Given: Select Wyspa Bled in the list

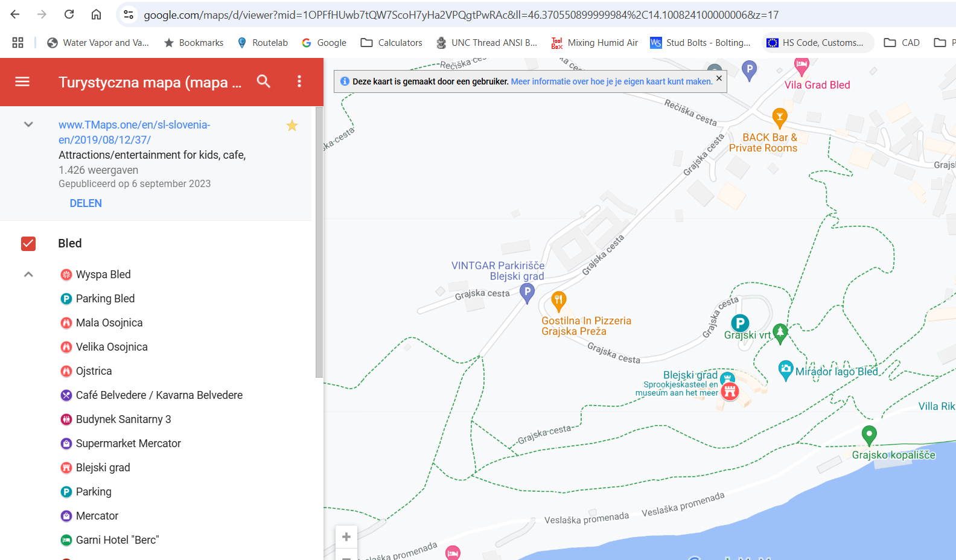Looking at the screenshot, I should click(103, 275).
